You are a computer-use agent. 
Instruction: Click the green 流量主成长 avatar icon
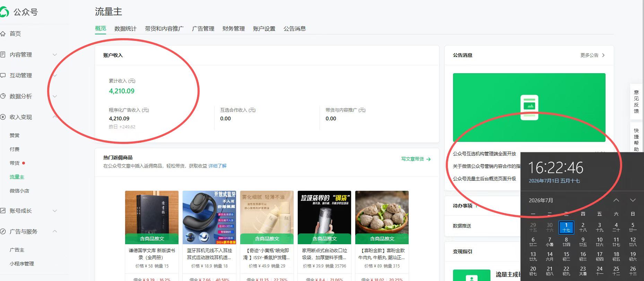(472, 275)
